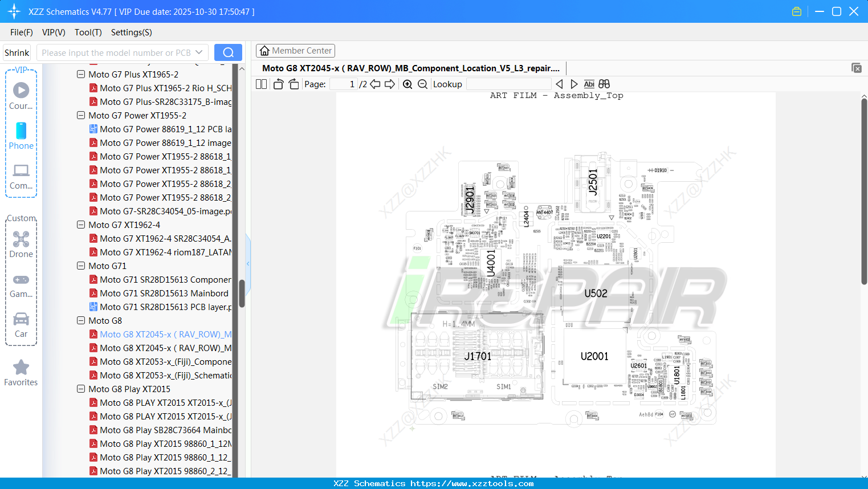Open Favorites in the sidebar
This screenshot has width=868, height=489.
[21, 373]
